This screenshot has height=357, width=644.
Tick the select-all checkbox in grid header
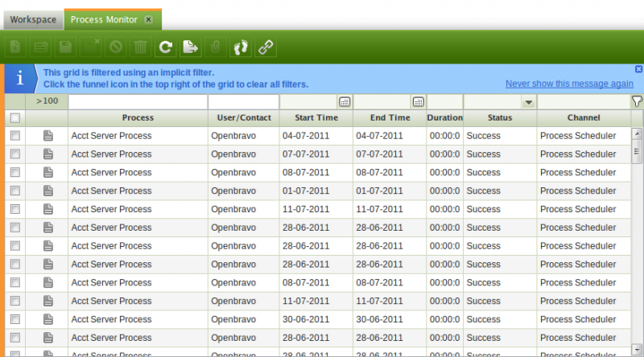pyautogui.click(x=14, y=117)
